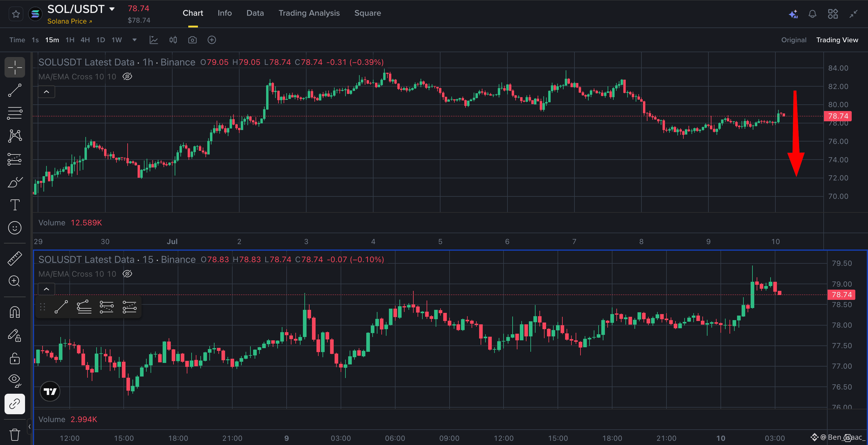868x445 pixels.
Task: Pick the last dashed-line icon in floating toolbar
Action: click(129, 307)
